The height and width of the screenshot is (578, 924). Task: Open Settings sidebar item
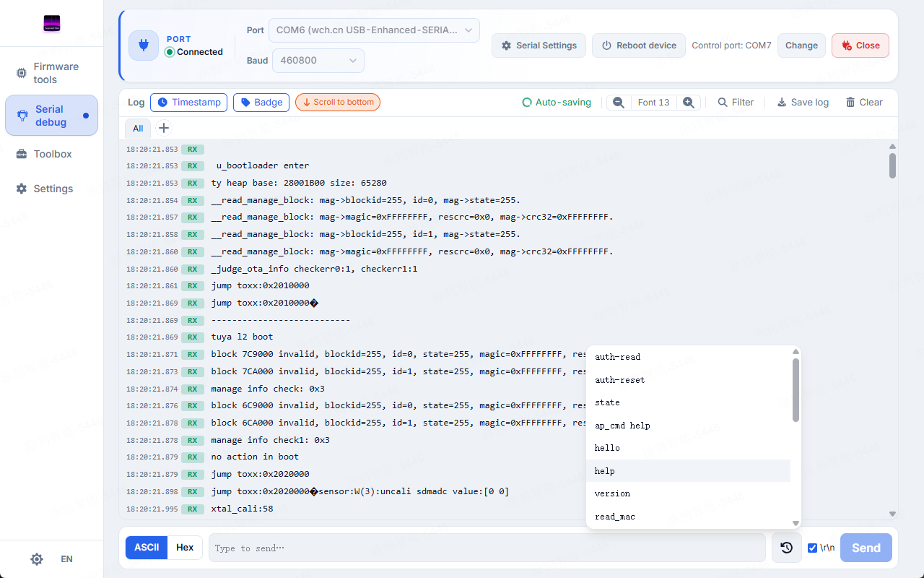pyautogui.click(x=51, y=189)
